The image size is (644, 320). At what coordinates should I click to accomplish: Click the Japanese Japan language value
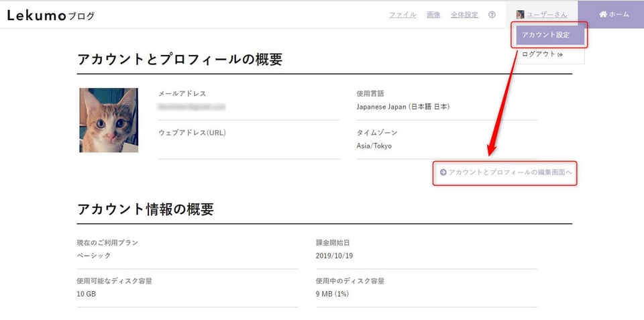[403, 107]
